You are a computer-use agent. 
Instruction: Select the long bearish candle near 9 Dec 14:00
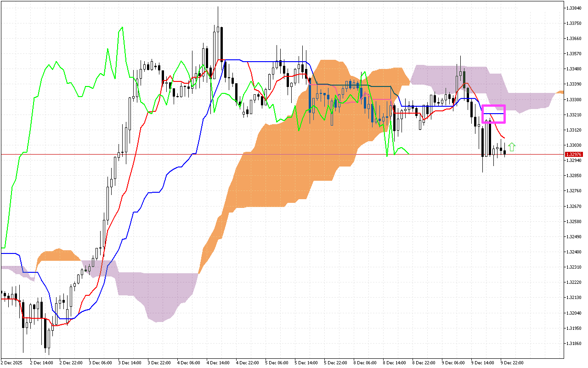click(482, 143)
